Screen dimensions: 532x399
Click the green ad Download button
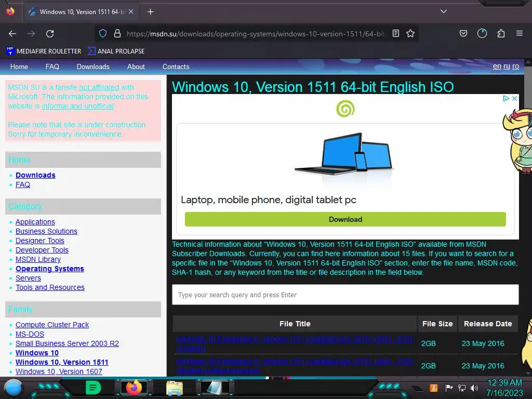[345, 220]
